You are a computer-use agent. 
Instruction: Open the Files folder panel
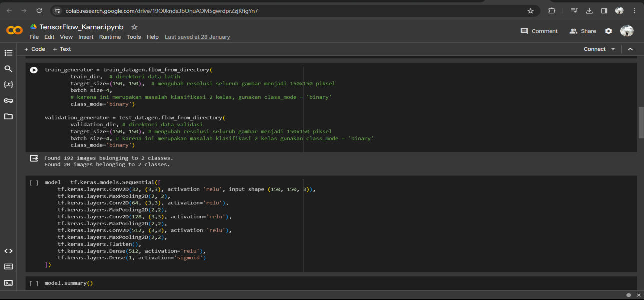pyautogui.click(x=8, y=116)
